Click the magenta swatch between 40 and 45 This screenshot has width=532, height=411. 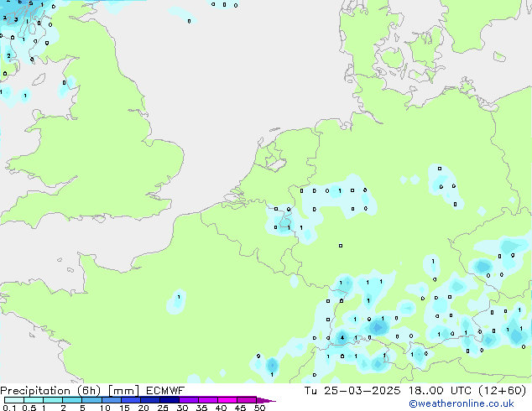(227, 400)
